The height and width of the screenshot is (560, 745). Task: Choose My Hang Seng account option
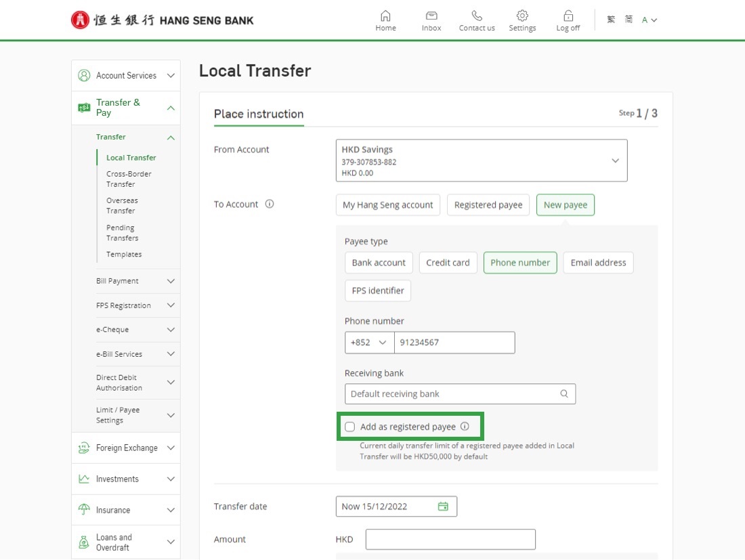pos(387,205)
